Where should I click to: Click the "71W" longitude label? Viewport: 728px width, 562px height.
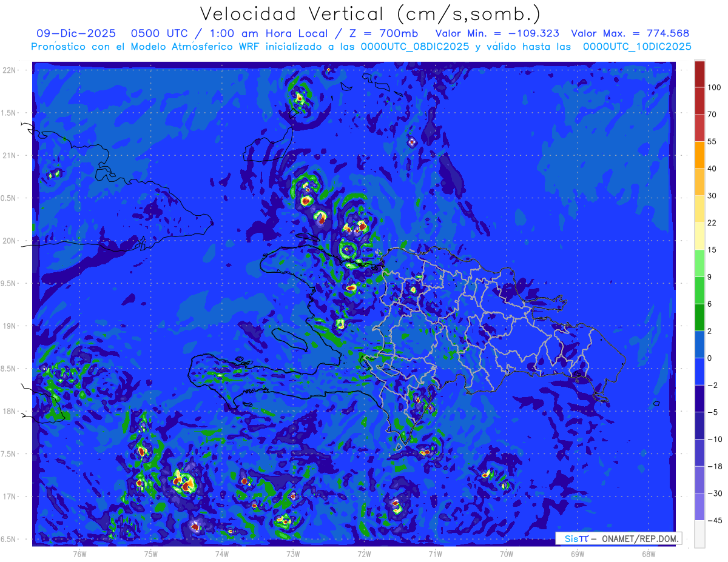click(x=435, y=553)
